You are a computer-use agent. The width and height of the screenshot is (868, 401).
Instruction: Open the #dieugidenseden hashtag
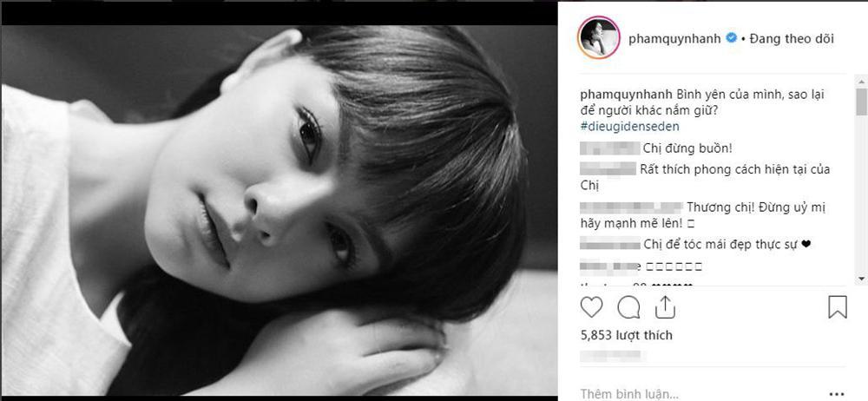[x=629, y=126]
